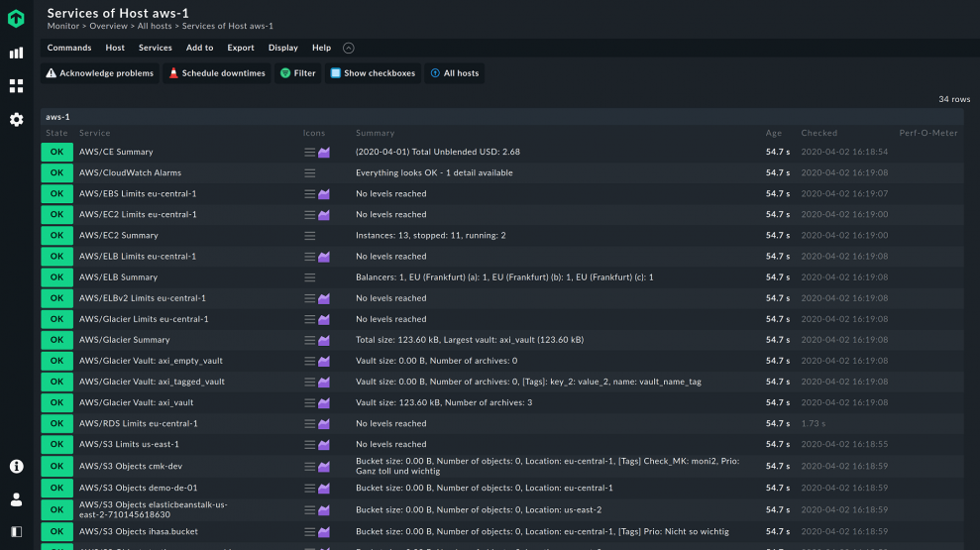Open action menu for S3 Objects elasticbeanstalk-us-east-2

point(309,510)
